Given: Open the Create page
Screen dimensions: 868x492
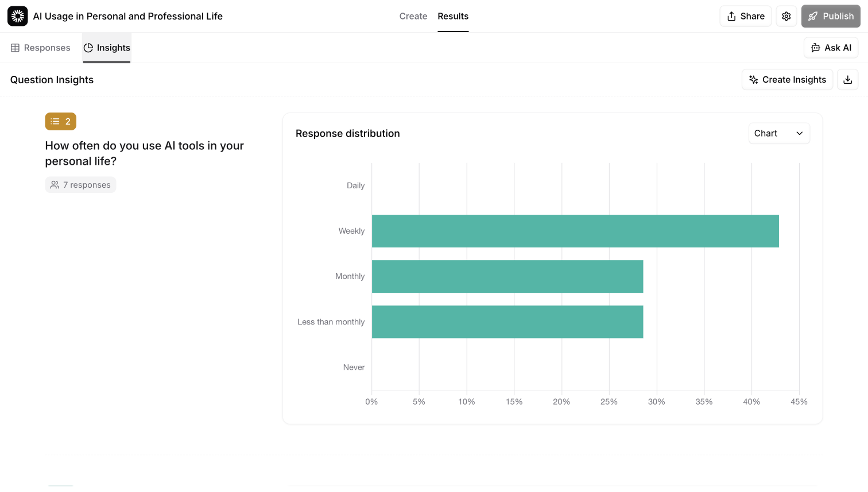Looking at the screenshot, I should [413, 16].
